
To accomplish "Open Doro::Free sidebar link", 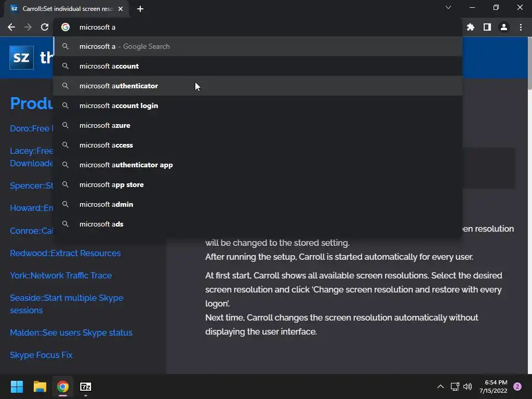I will pos(32,129).
